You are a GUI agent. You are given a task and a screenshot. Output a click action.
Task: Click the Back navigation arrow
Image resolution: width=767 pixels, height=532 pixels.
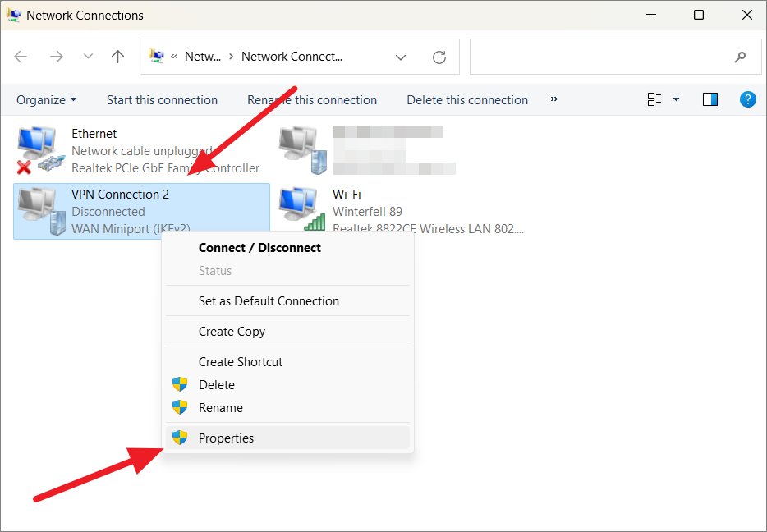(x=21, y=57)
